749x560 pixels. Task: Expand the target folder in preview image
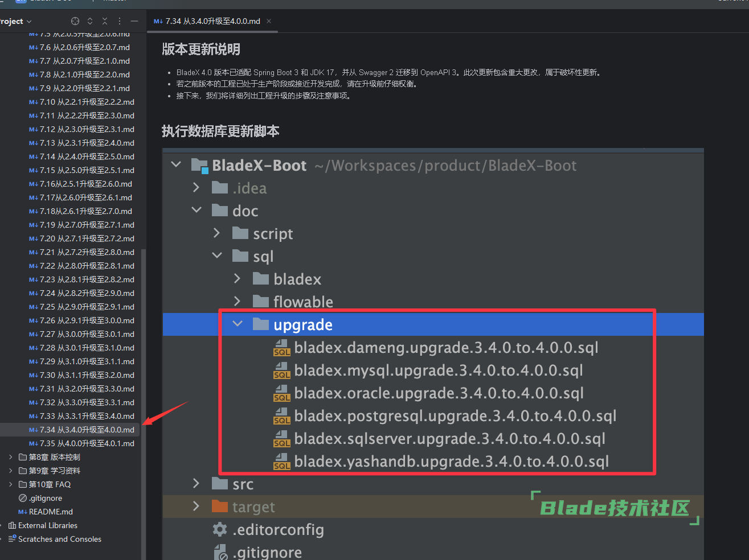coord(197,506)
